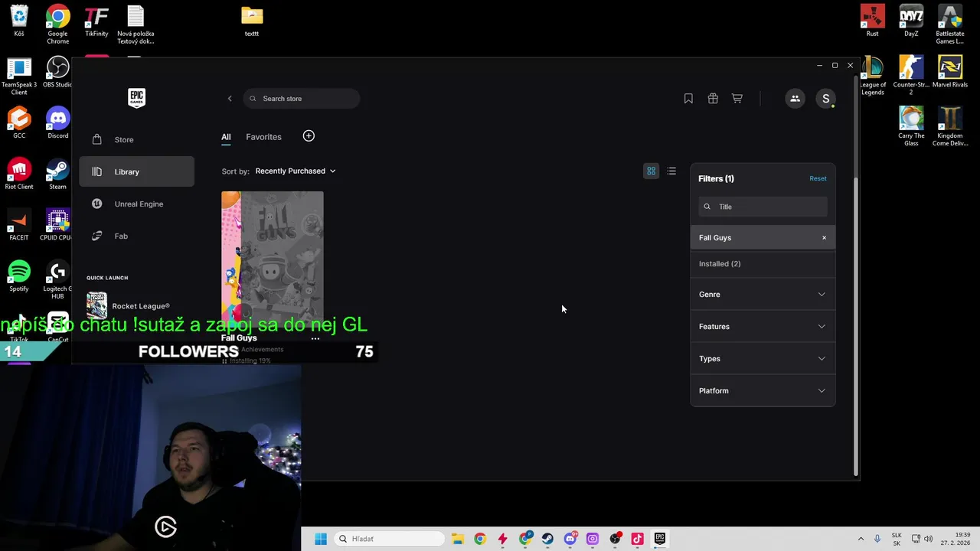Open the Recently Purchased sort dropdown
This screenshot has height=551, width=980.
pos(296,171)
